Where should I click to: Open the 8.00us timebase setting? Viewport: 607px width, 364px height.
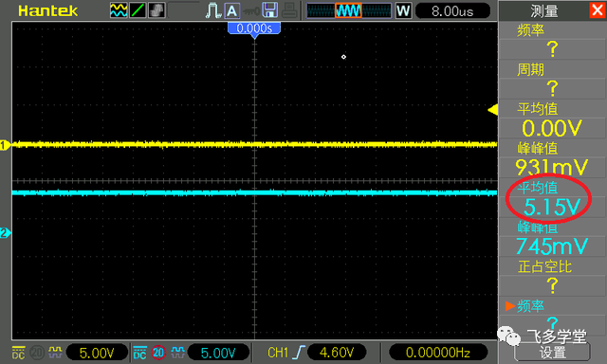(452, 11)
